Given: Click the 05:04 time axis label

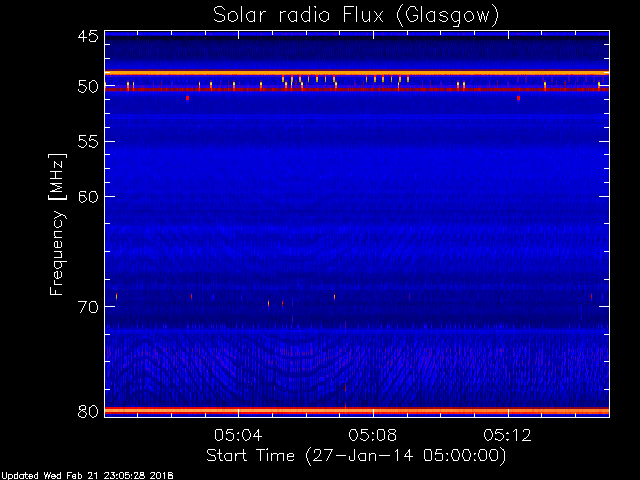Looking at the screenshot, I should [238, 435].
